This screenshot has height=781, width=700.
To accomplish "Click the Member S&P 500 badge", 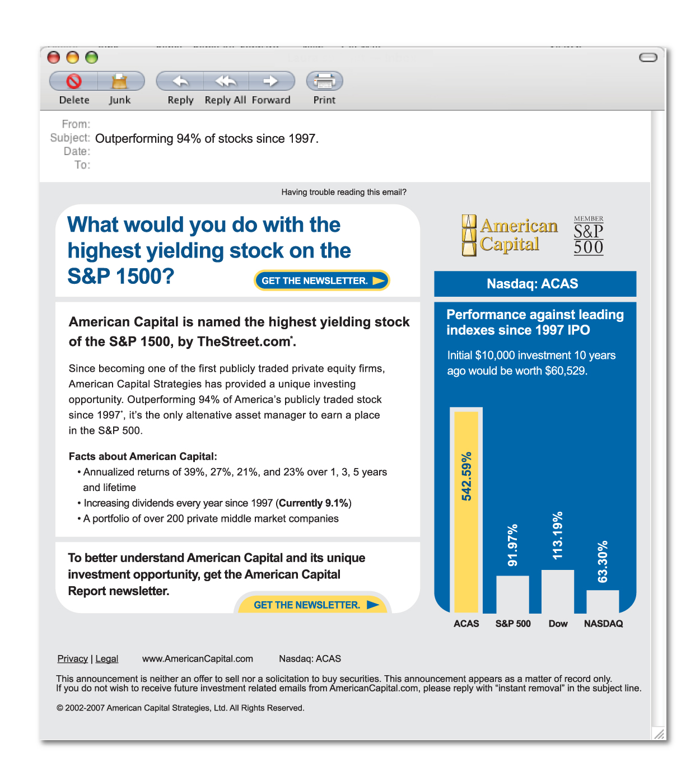I will pos(589,235).
